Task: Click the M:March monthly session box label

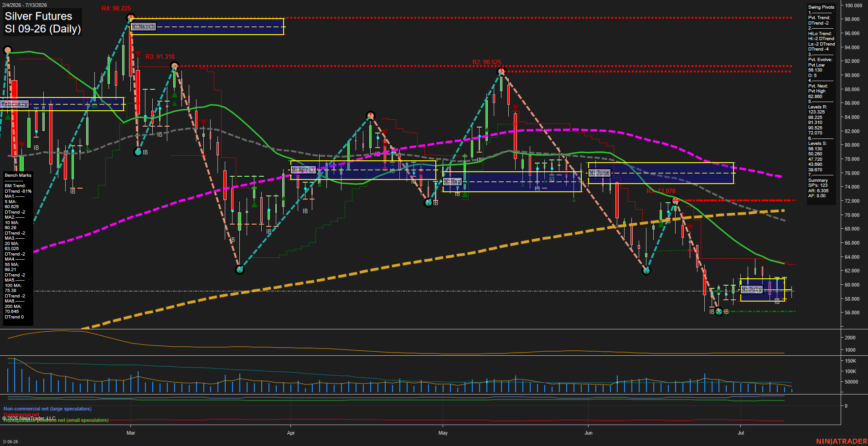Action: pyautogui.click(x=143, y=27)
